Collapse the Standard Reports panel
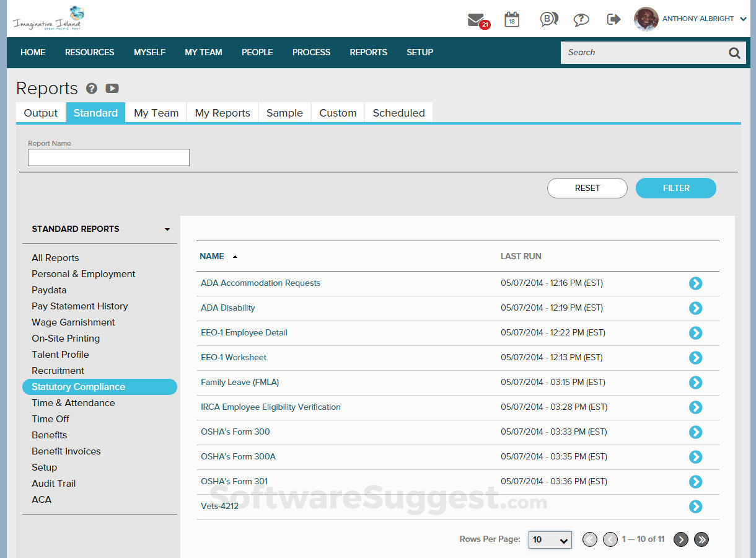The image size is (756, 558). pos(167,229)
